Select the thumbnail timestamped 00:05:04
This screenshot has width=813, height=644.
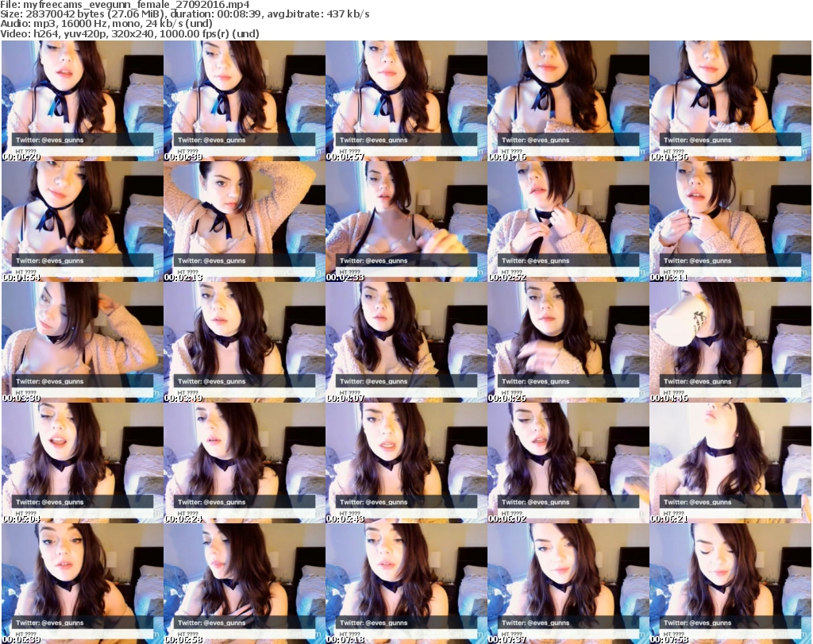(83, 463)
